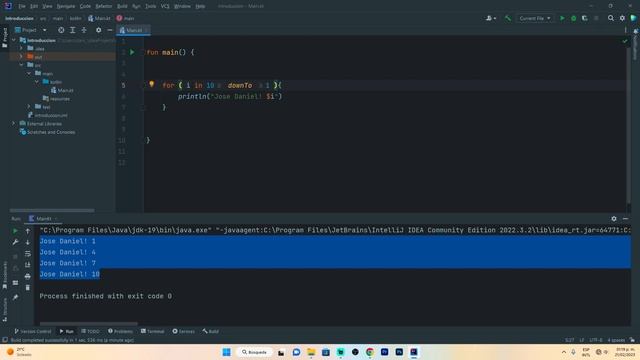
Task: Expand the test folder
Action: click(x=29, y=107)
